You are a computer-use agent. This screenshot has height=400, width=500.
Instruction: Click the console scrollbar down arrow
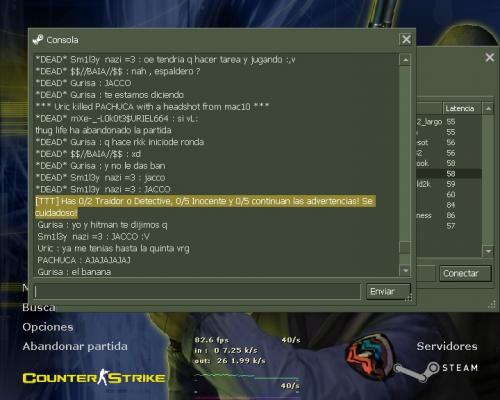coord(405,270)
